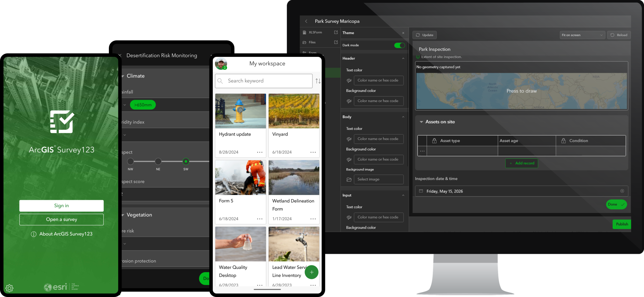Click Press to draw on map
Viewport: 644px width, 297px height.
pos(521,91)
